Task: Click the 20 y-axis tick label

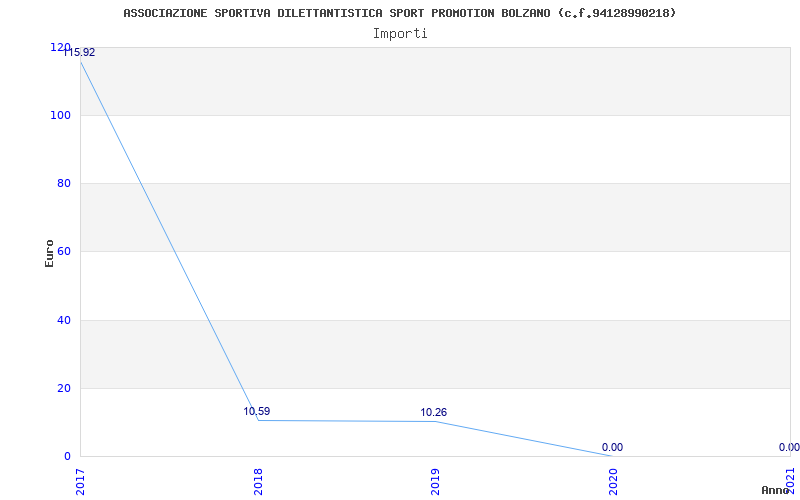Action: coord(63,388)
